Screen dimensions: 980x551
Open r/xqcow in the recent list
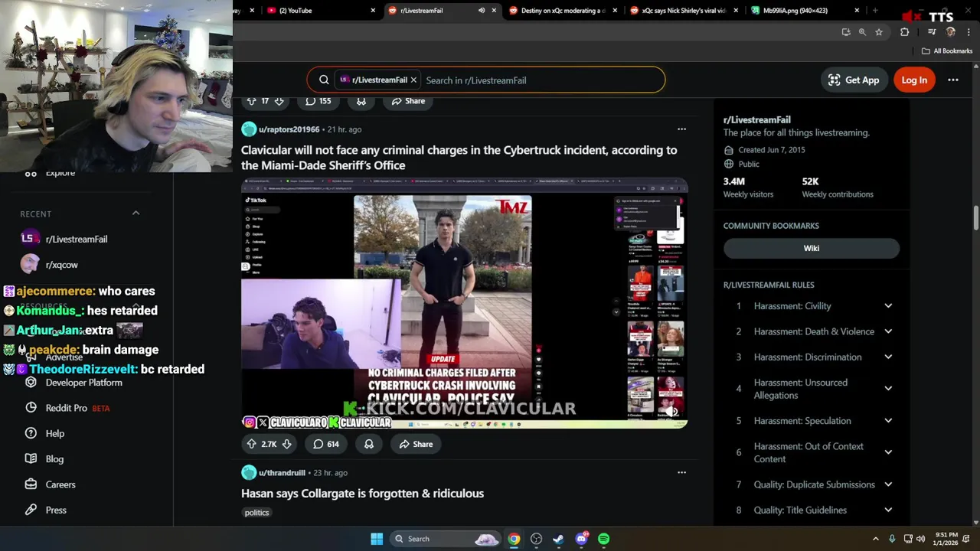pyautogui.click(x=61, y=265)
